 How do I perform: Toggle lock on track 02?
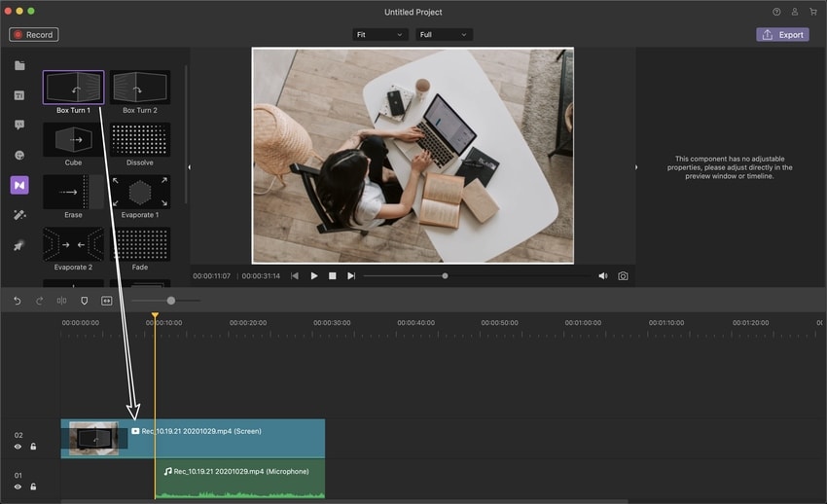33,447
